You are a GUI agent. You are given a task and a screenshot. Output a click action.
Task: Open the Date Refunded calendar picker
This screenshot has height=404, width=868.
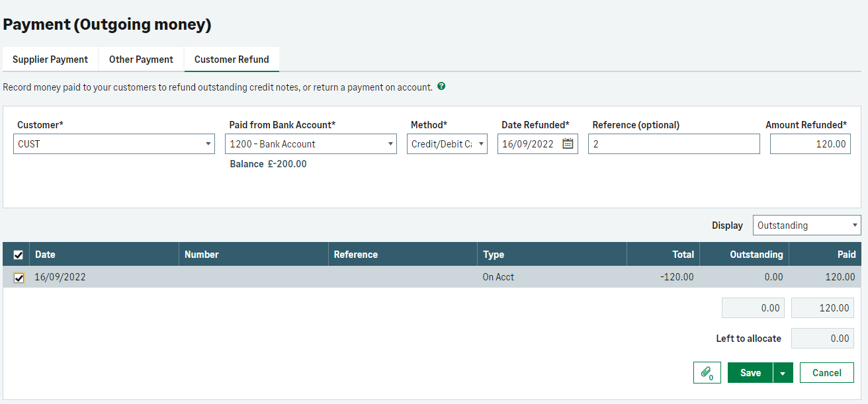568,144
